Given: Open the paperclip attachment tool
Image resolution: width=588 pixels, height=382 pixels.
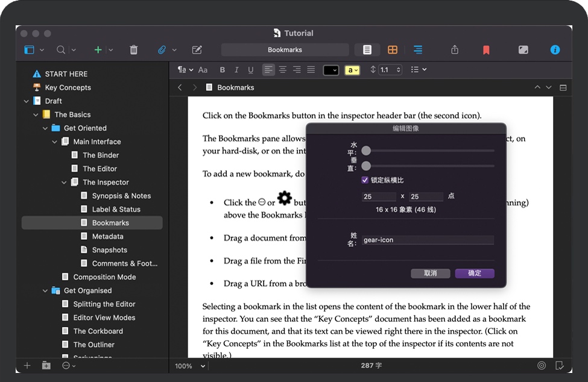Looking at the screenshot, I should tap(162, 50).
